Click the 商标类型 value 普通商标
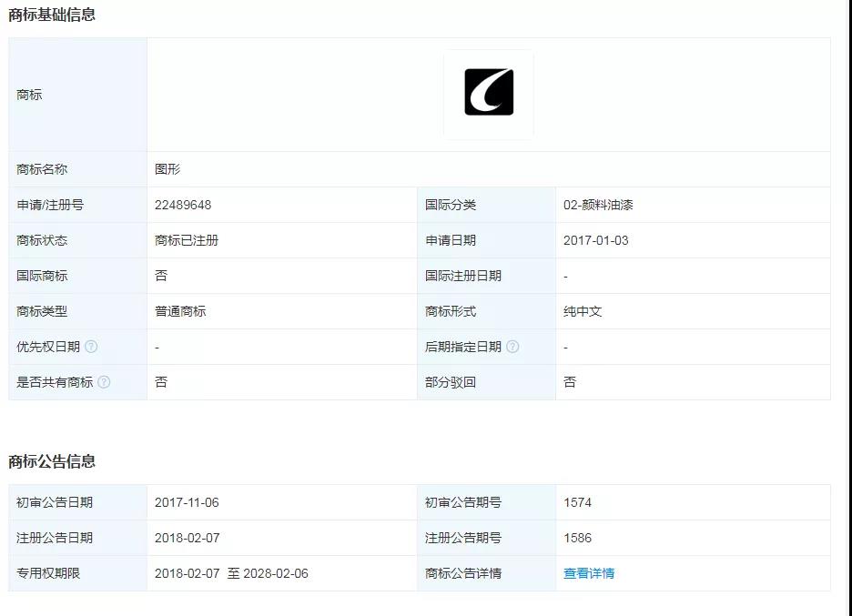Screen dimensions: 852x616 pos(180,311)
